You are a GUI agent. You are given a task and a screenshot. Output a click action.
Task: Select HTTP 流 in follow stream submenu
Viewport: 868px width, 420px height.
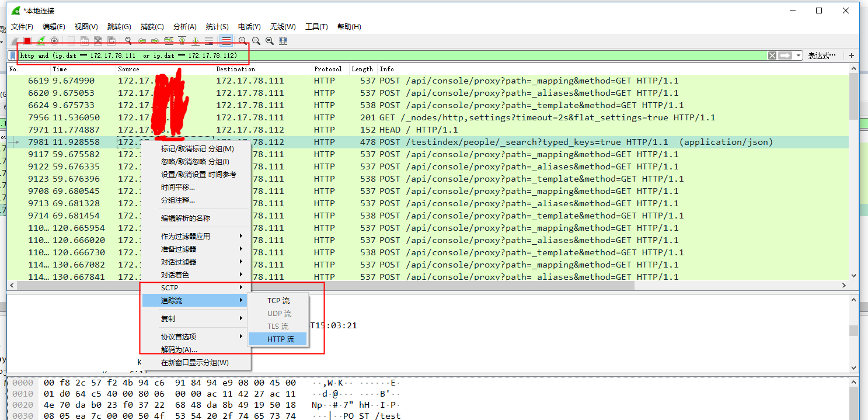coord(278,339)
